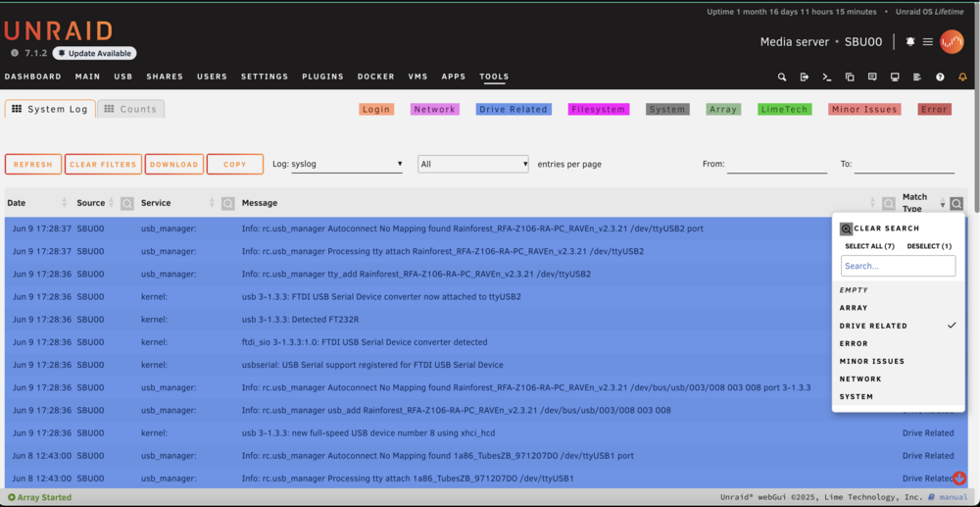Click the Update Available badge
The height and width of the screenshot is (507, 980).
(x=94, y=53)
